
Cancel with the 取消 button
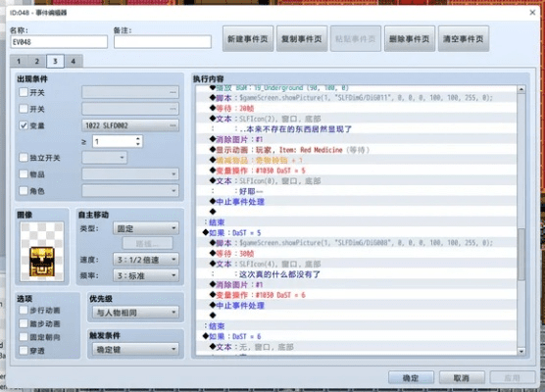pyautogui.click(x=462, y=377)
